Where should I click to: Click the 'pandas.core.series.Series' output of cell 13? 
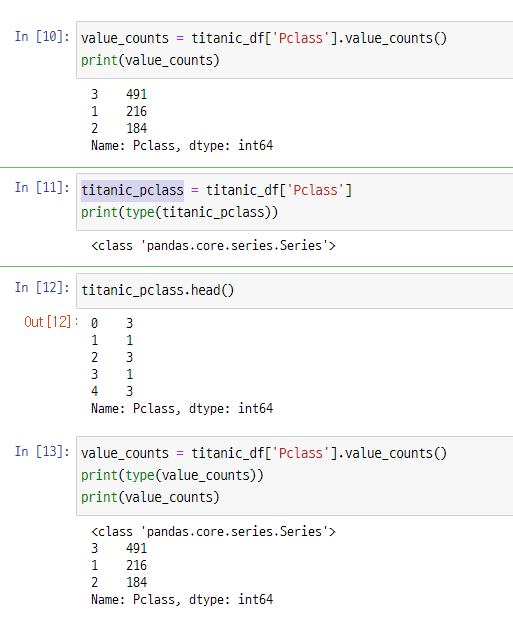(213, 532)
